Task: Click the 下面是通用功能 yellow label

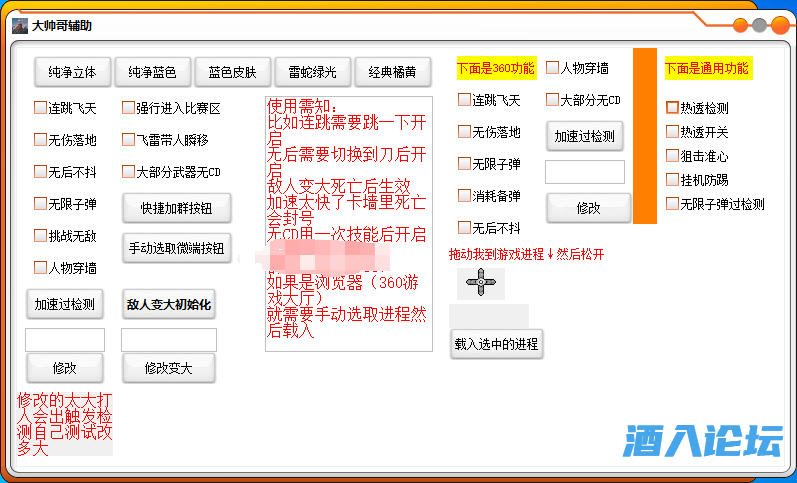Action: pyautogui.click(x=709, y=68)
